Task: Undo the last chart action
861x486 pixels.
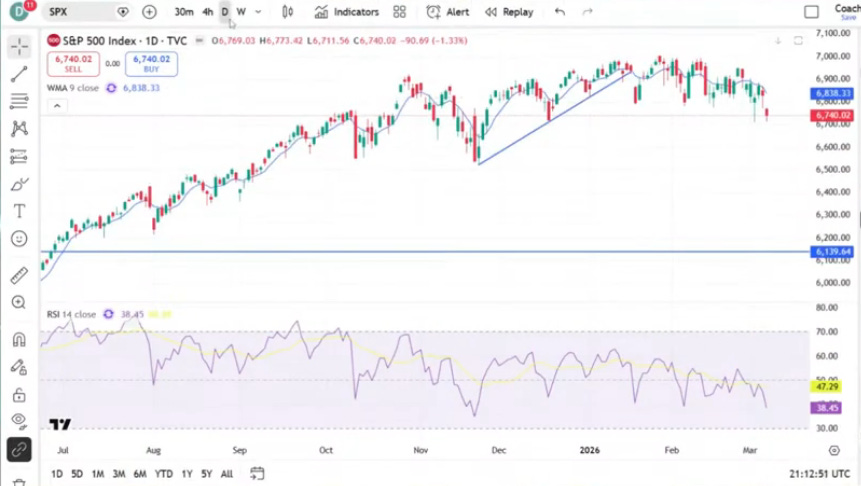Action: point(560,12)
